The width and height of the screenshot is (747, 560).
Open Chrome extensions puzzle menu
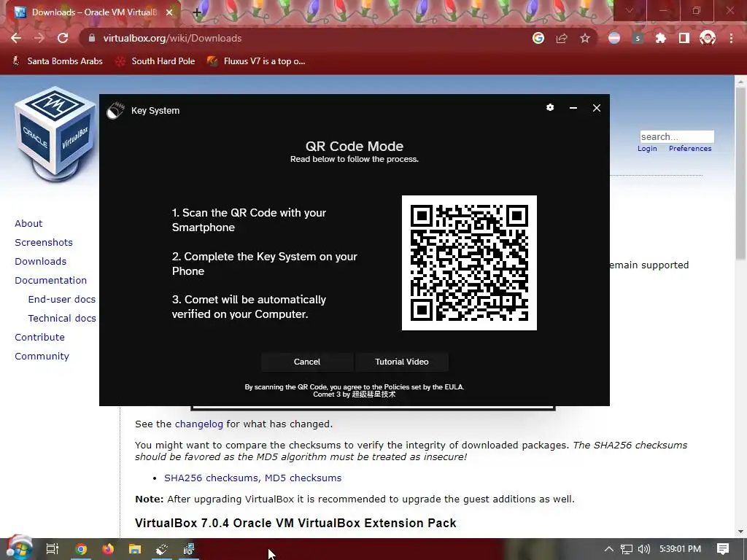(x=661, y=38)
